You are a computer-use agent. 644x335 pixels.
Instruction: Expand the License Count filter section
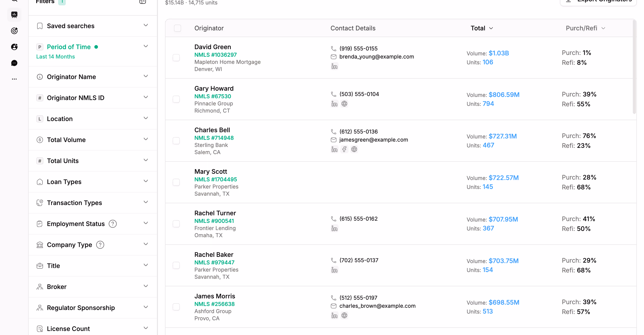tap(93, 327)
